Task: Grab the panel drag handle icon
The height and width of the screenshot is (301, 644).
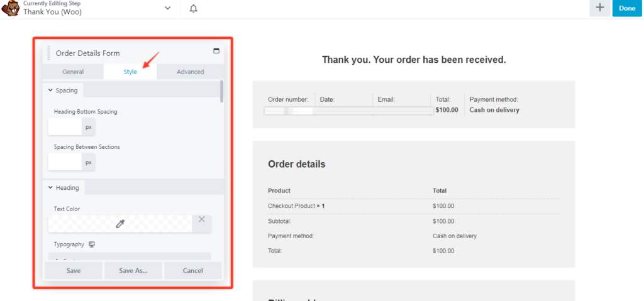Action: [49, 53]
